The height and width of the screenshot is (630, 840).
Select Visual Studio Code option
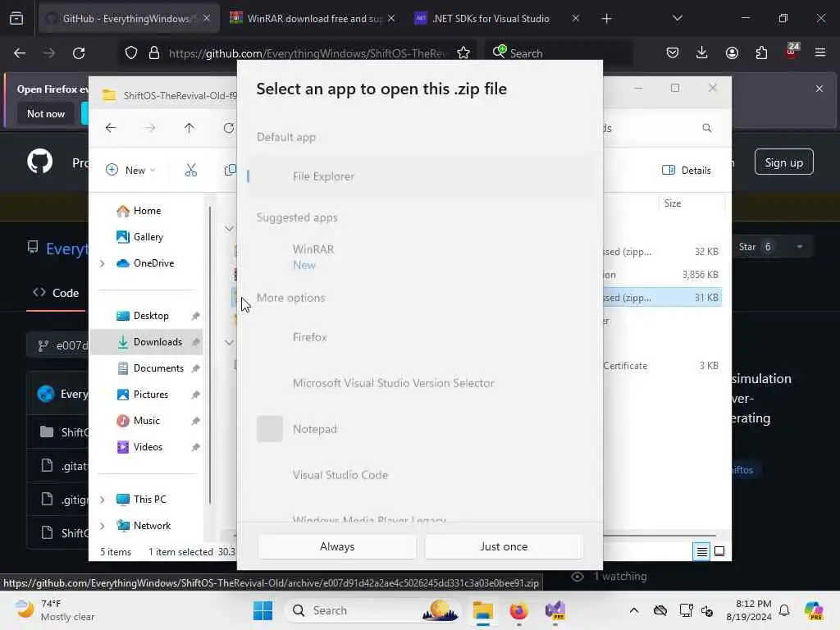coord(421,475)
